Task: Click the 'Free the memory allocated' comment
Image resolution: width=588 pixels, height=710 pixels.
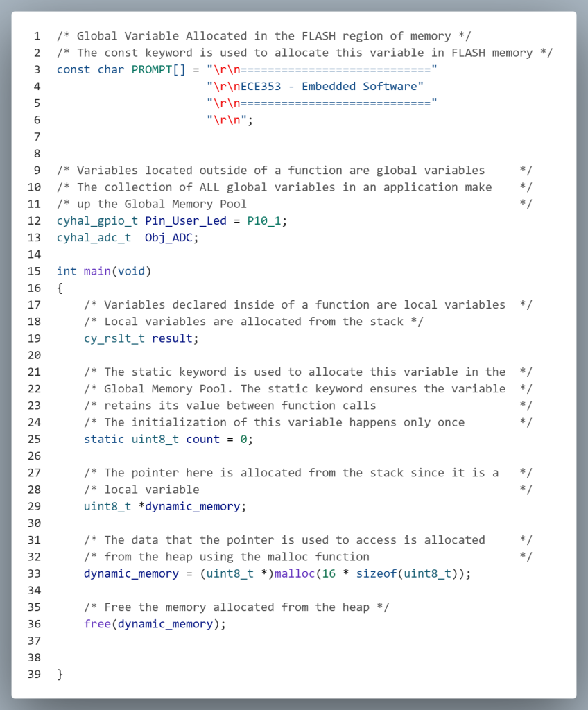Action: tap(236, 607)
